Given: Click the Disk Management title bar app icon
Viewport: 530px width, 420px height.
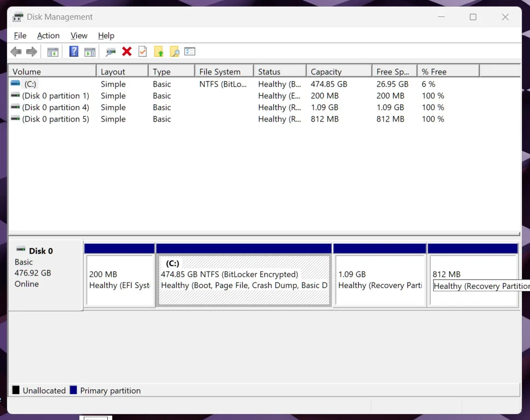Looking at the screenshot, I should click(18, 17).
